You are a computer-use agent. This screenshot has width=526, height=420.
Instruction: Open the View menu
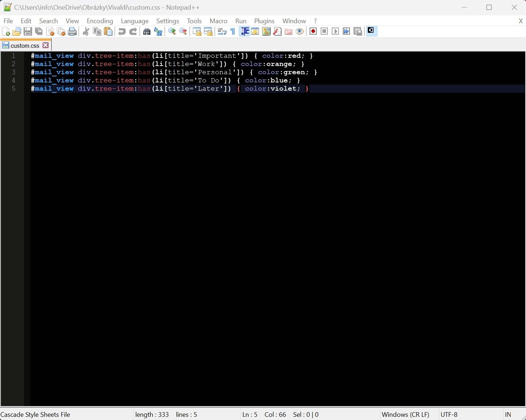(72, 21)
